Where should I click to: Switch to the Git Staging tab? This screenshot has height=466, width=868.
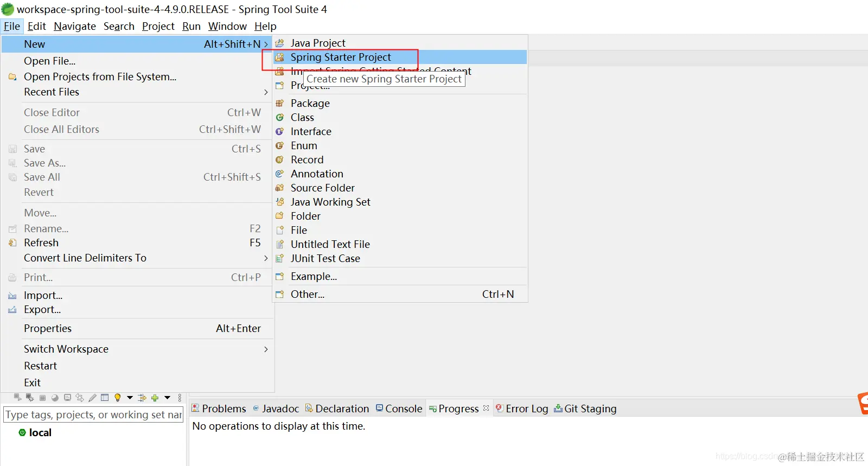point(585,408)
